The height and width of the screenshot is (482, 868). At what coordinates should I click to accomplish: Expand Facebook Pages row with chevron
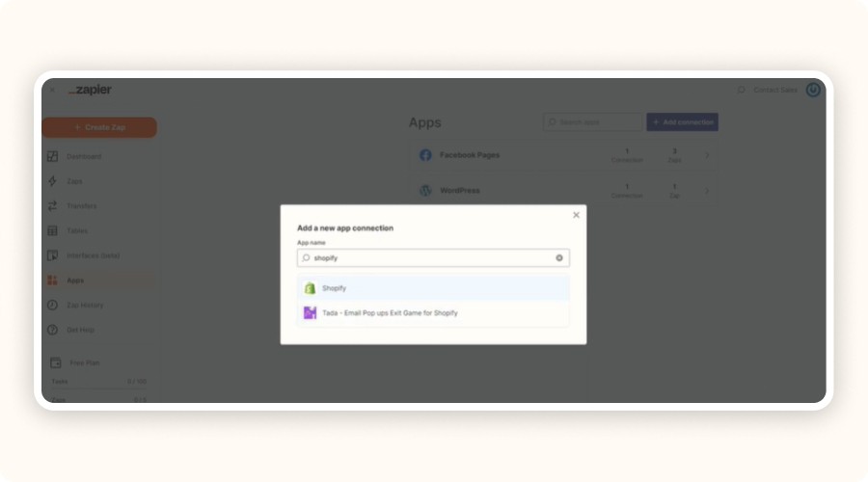(x=707, y=155)
